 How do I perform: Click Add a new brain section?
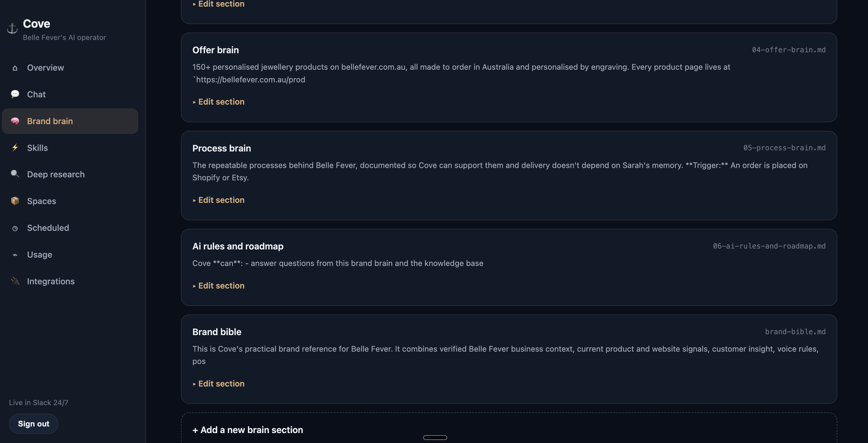click(x=248, y=430)
